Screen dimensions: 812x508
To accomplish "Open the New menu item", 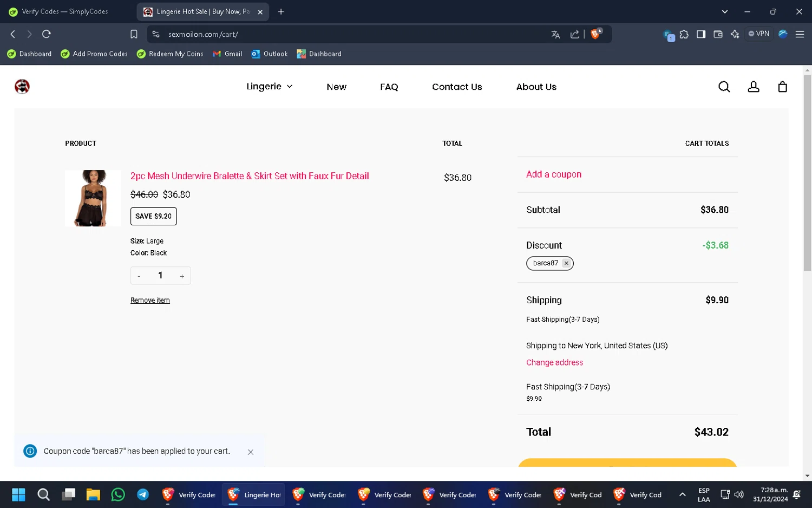I will [x=336, y=87].
